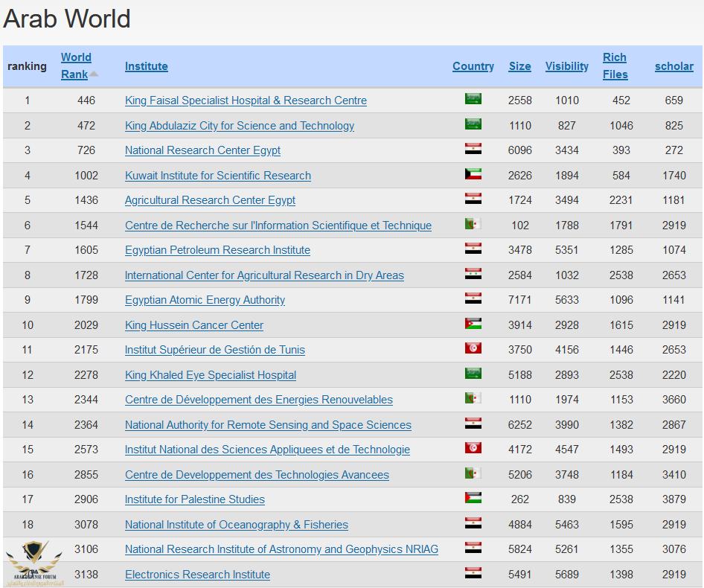
Task: Sort the table by Rich Files
Action: (615, 65)
